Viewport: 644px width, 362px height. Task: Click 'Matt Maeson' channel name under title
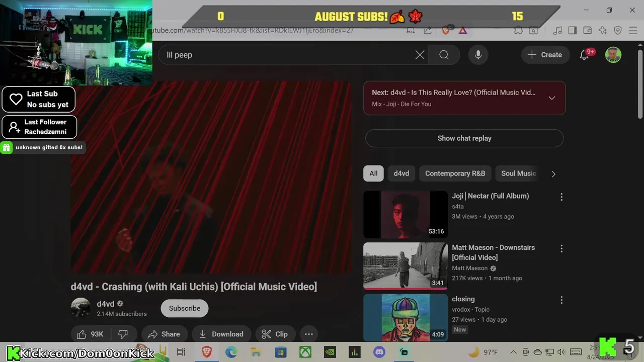coord(470,268)
